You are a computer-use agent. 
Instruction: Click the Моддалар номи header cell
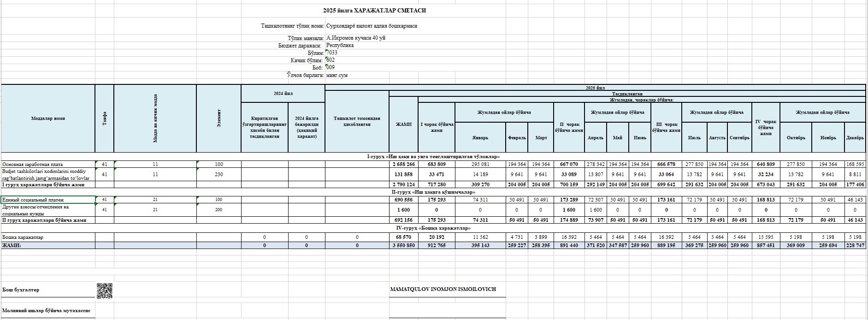[48, 119]
